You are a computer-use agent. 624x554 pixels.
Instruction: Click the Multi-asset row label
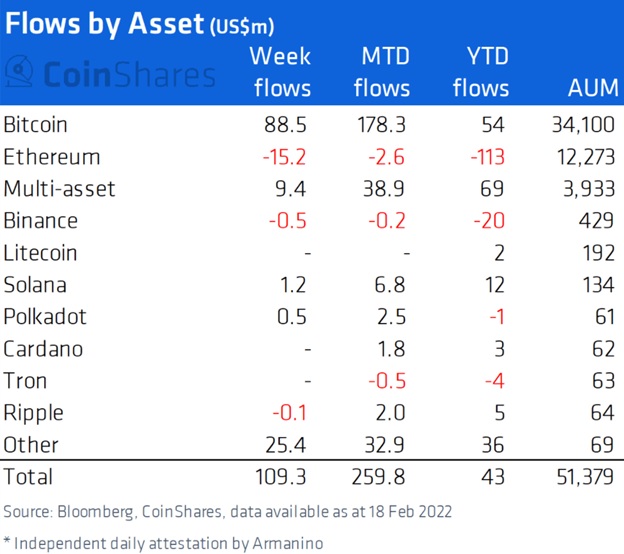tap(58, 189)
